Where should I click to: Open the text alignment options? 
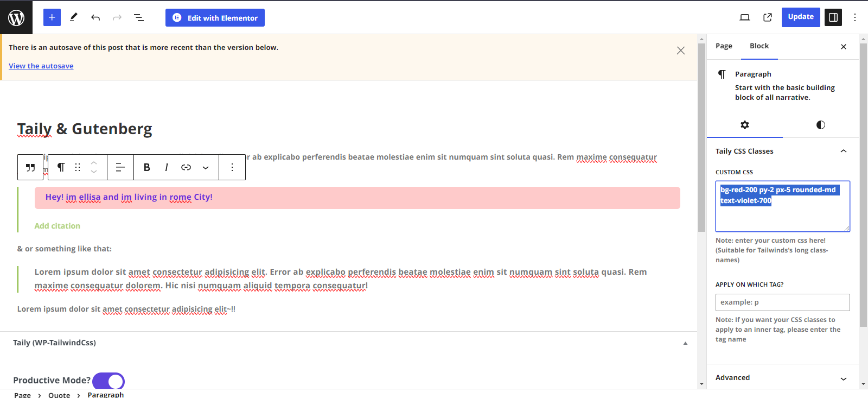coord(120,167)
